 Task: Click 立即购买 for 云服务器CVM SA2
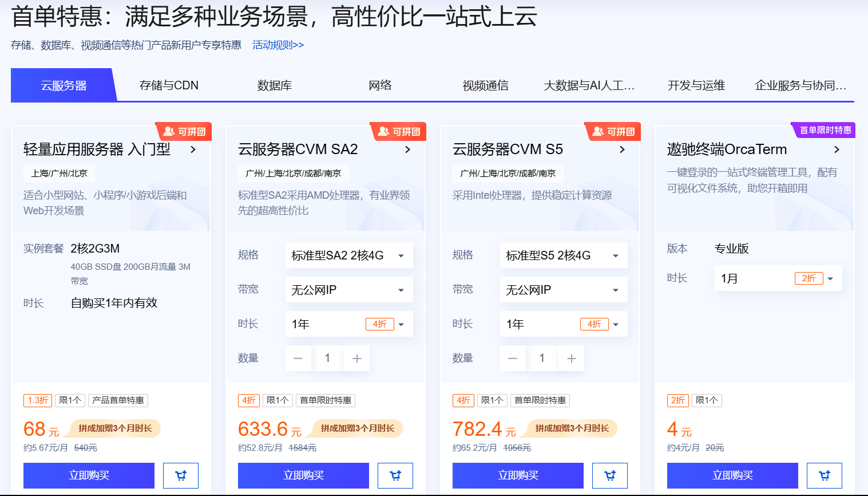pos(303,475)
